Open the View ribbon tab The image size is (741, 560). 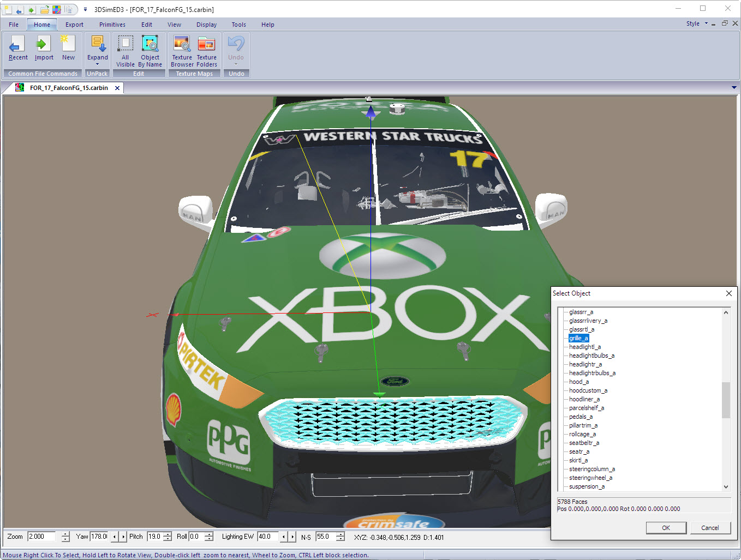pos(174,25)
